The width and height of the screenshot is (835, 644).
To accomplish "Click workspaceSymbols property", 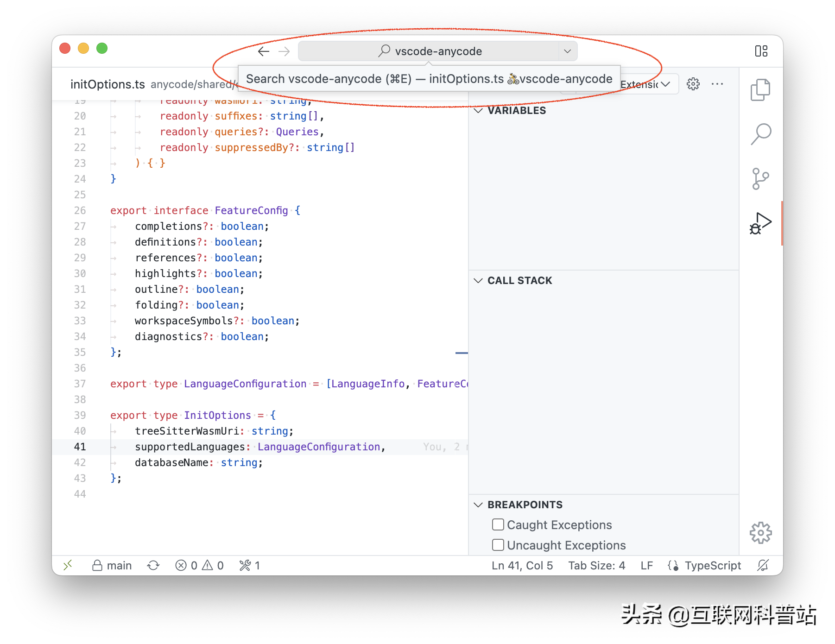I will coord(183,321).
